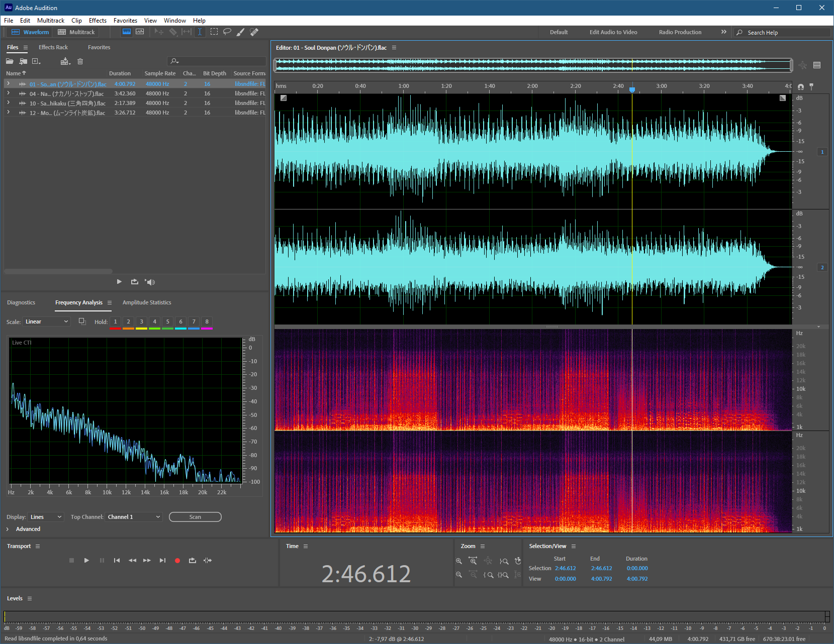Click Hold button 8
Screen dimensions: 834x644
[207, 321]
